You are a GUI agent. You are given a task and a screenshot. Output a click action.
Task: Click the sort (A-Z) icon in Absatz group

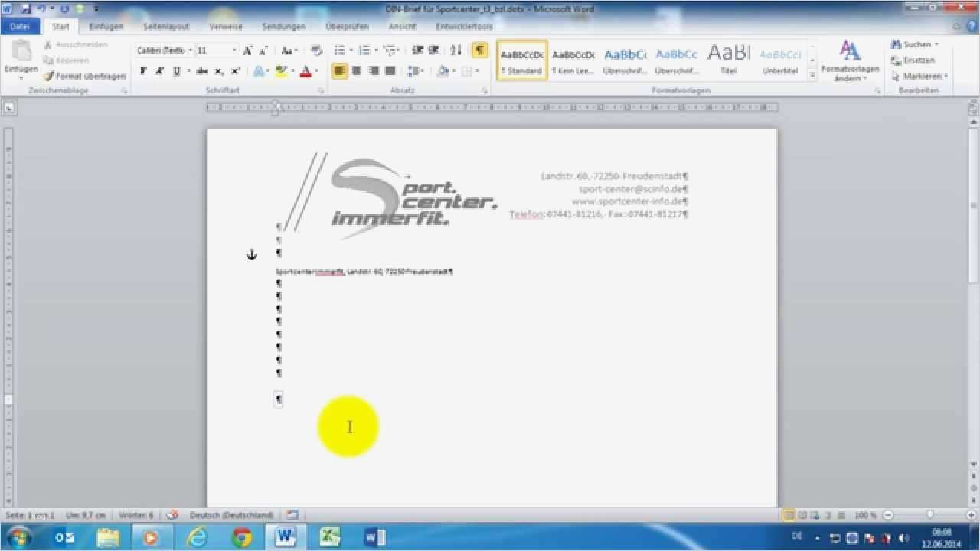tap(455, 50)
